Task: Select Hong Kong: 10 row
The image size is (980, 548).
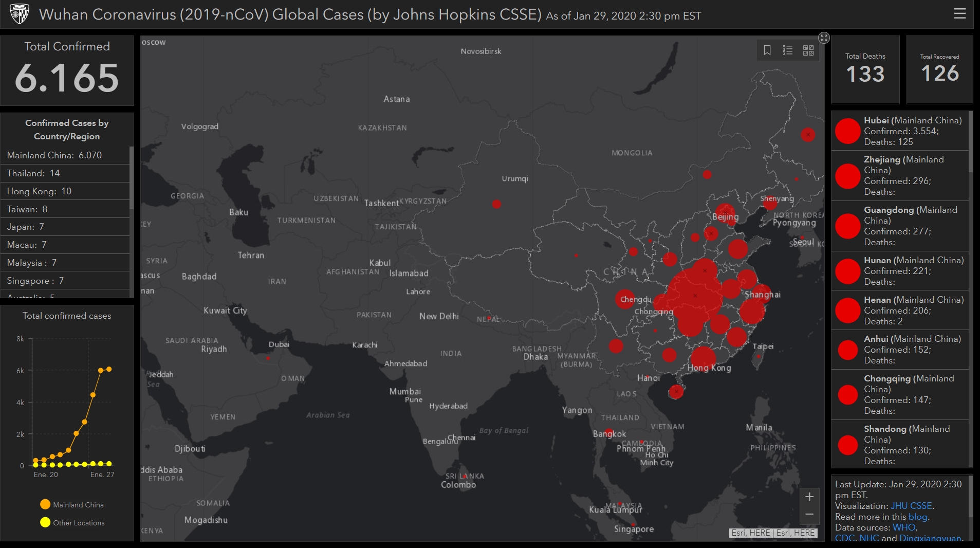Action: pos(65,191)
